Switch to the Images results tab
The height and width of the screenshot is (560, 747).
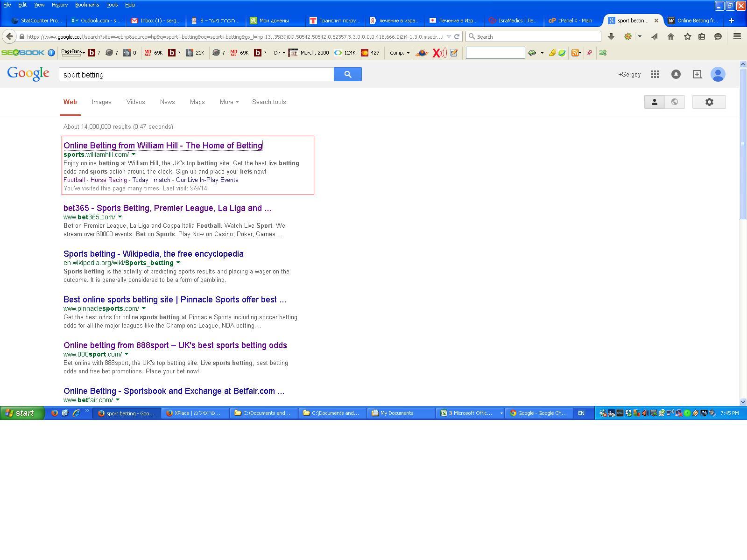click(101, 102)
